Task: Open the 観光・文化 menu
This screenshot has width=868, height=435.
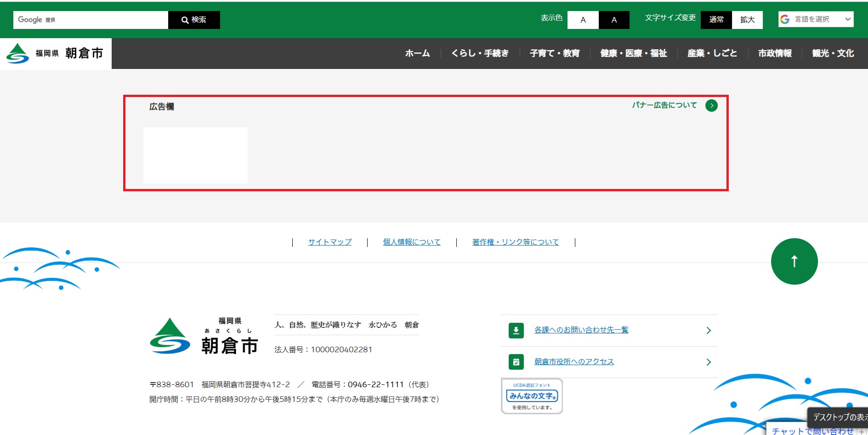Action: pyautogui.click(x=833, y=53)
